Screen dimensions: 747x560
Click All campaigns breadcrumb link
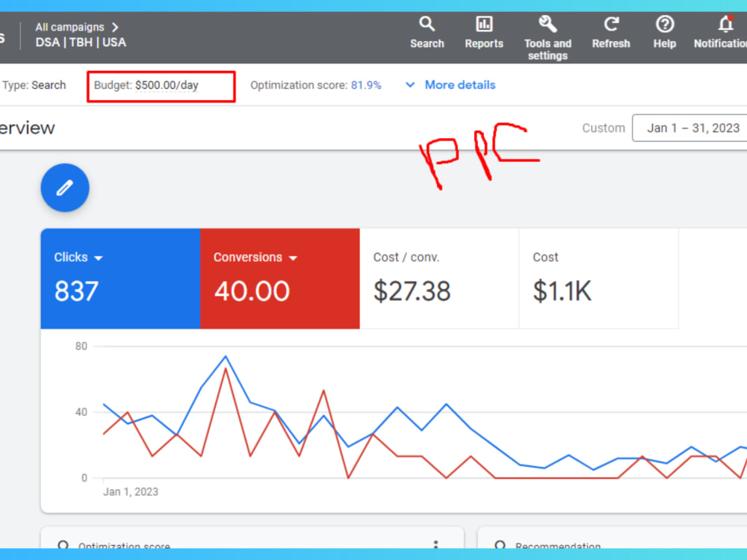coord(69,27)
